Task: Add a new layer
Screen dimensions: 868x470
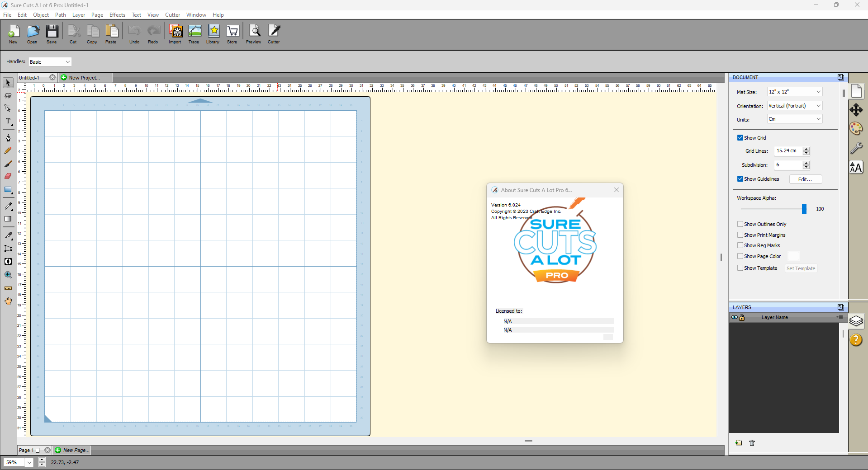Action: [x=739, y=443]
